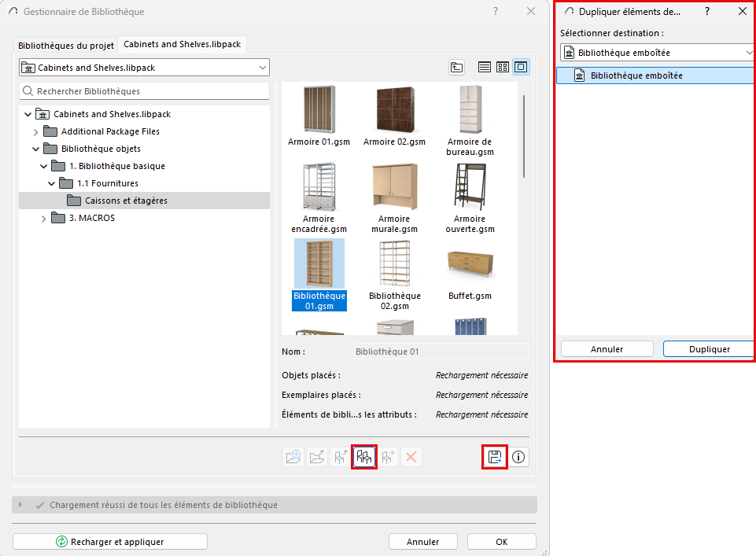The image size is (756, 556).
Task: Switch to large thumbnails view icon
Action: tap(521, 68)
